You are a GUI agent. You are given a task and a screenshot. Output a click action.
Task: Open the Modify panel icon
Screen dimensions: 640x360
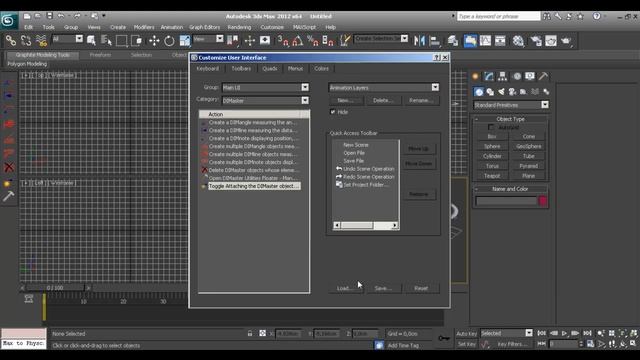[489, 76]
